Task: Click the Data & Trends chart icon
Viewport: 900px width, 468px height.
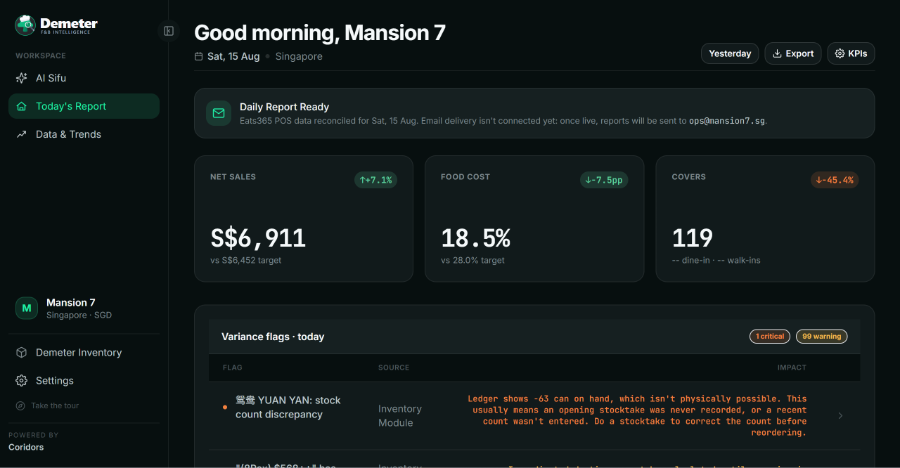Action: click(x=22, y=134)
